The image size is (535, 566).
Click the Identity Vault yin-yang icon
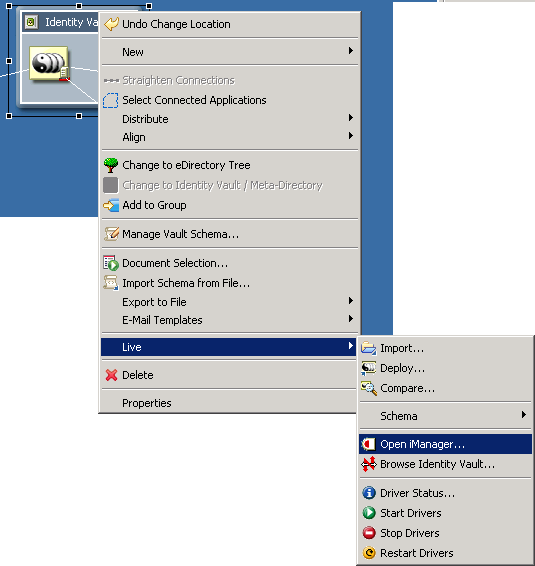pos(49,64)
